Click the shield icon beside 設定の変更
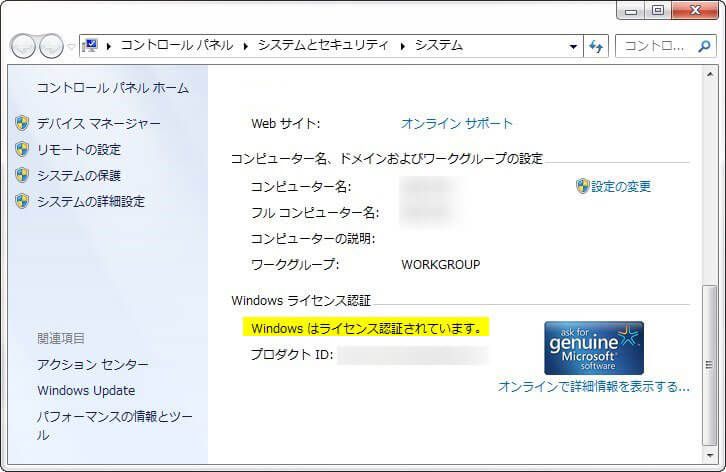The height and width of the screenshot is (472, 726). [x=582, y=186]
